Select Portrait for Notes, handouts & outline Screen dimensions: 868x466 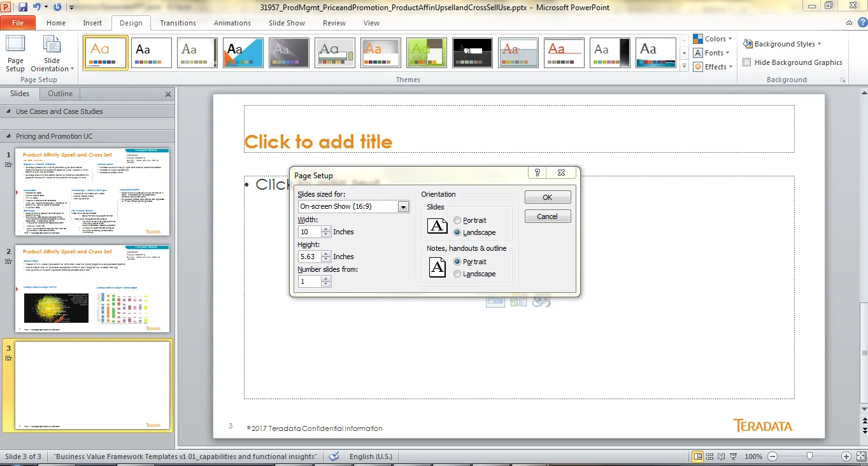457,262
